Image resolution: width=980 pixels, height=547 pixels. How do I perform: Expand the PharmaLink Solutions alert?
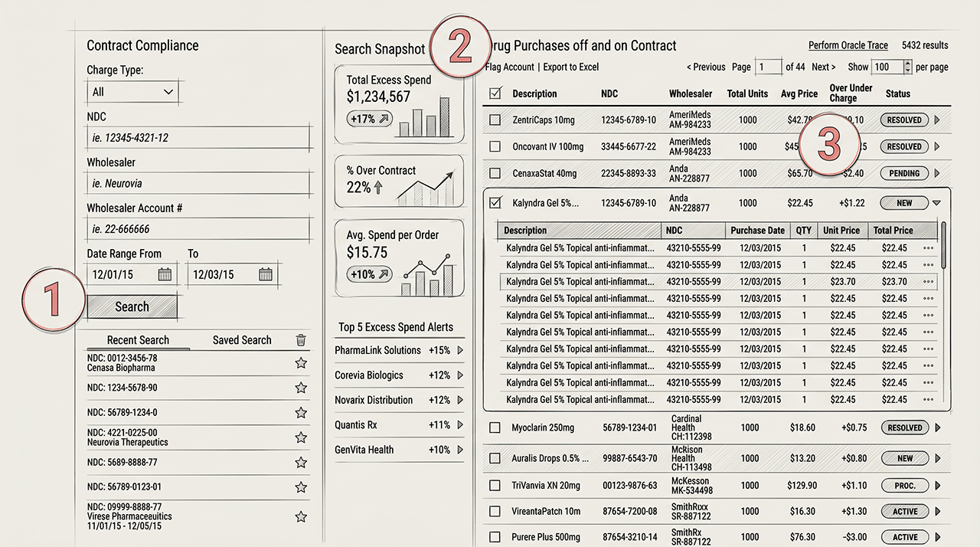tap(460, 350)
